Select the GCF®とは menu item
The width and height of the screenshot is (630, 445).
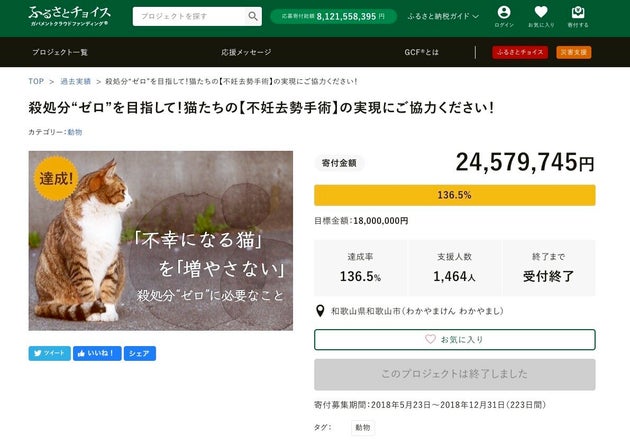pyautogui.click(x=422, y=52)
